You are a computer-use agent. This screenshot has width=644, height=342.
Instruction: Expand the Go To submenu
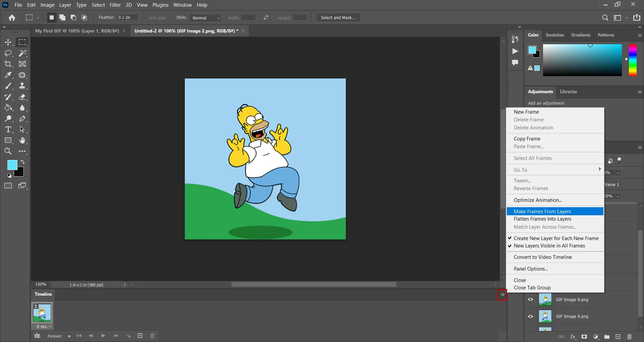click(x=555, y=170)
